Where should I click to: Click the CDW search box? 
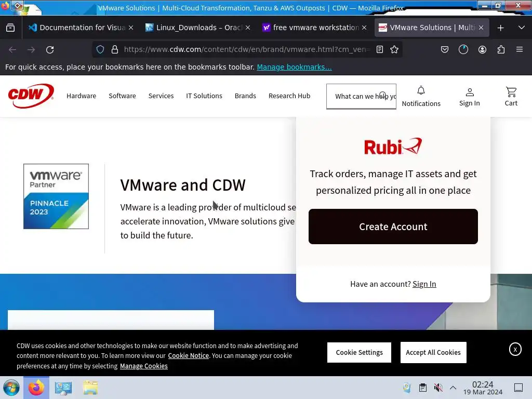point(361,96)
